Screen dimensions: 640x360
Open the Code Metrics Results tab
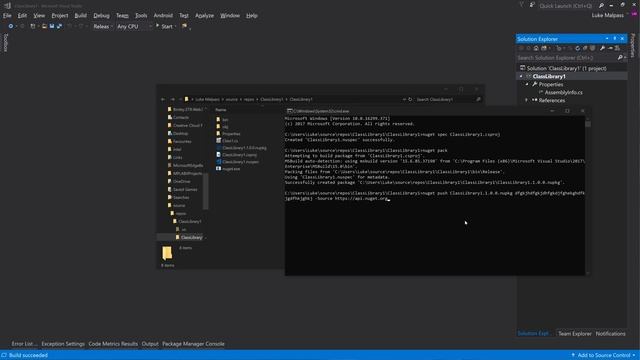[113, 344]
